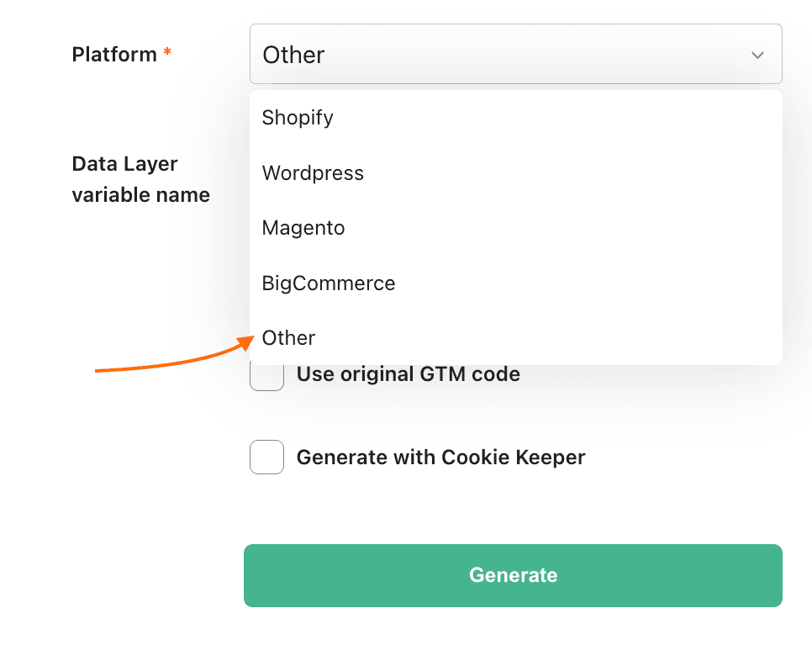Select Shopify at the top of the list
This screenshot has height=656, width=812.
tap(297, 118)
